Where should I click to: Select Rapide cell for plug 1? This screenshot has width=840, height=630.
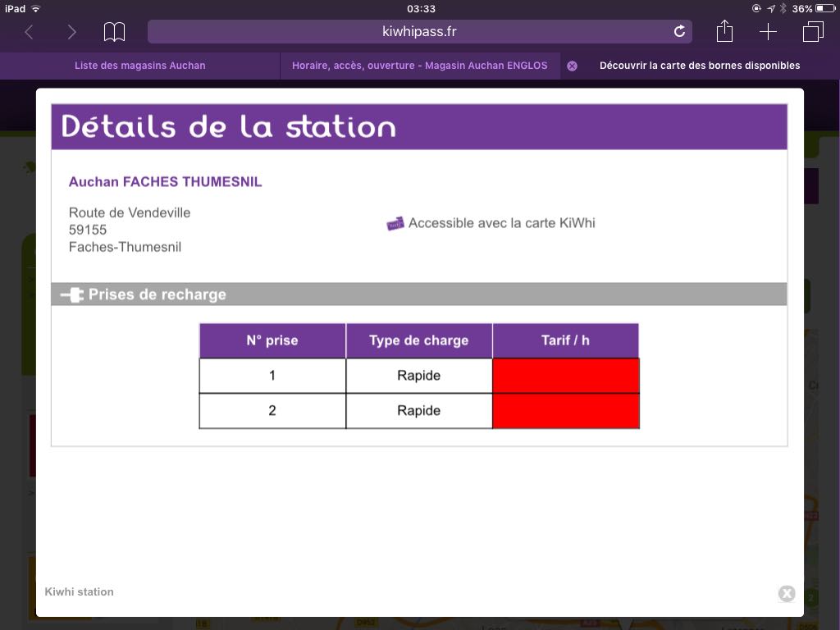[x=419, y=376]
